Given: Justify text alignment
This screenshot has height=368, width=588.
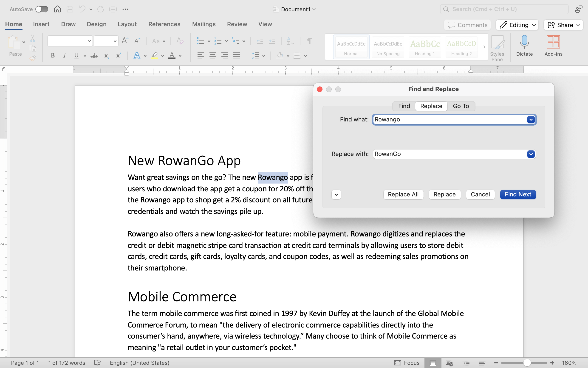Looking at the screenshot, I should [237, 55].
